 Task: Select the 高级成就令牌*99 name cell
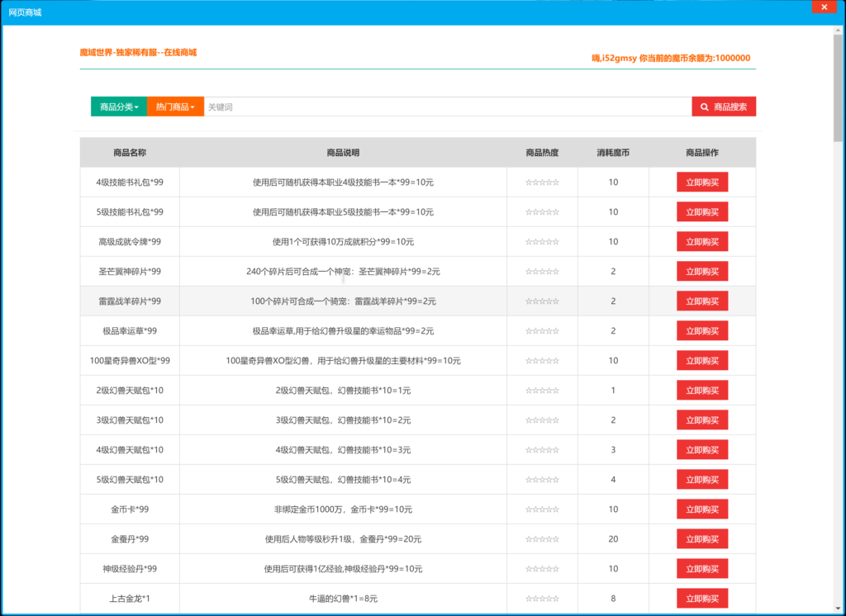pos(130,242)
